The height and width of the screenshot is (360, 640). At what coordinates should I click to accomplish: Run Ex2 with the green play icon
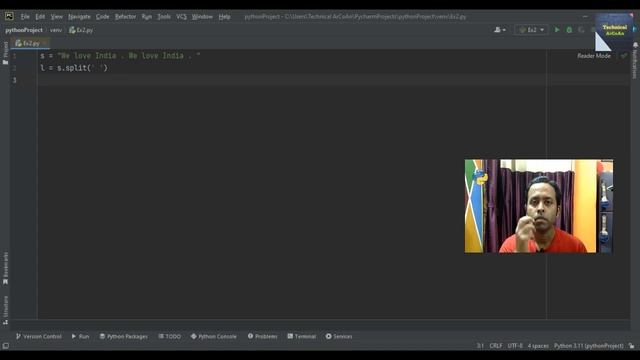tap(557, 30)
